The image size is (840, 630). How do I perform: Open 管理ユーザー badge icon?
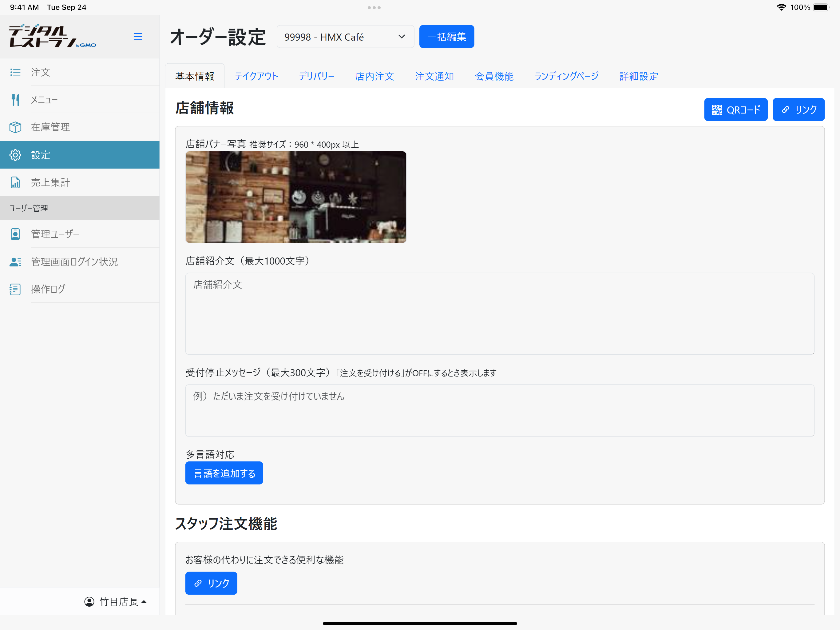(15, 234)
